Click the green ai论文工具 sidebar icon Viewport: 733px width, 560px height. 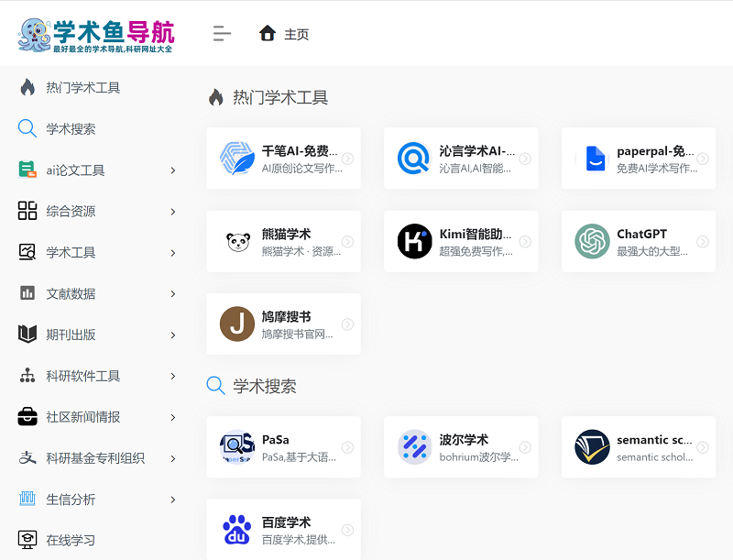coord(27,170)
